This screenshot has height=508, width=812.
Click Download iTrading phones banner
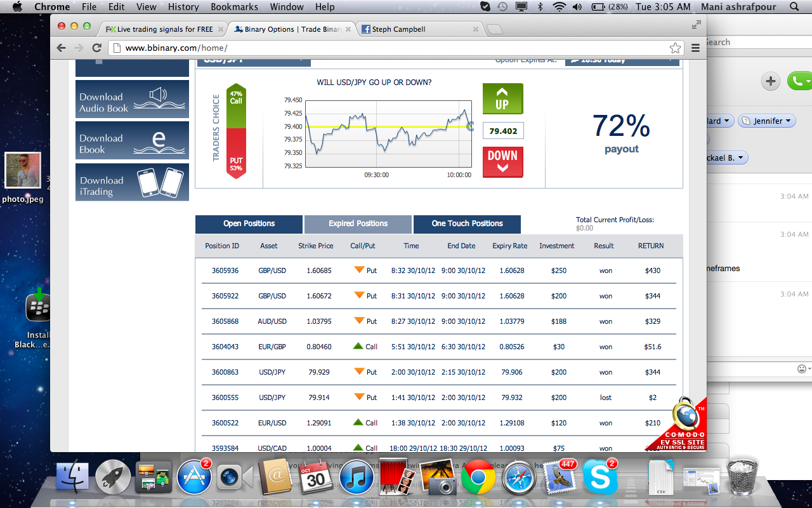click(132, 182)
